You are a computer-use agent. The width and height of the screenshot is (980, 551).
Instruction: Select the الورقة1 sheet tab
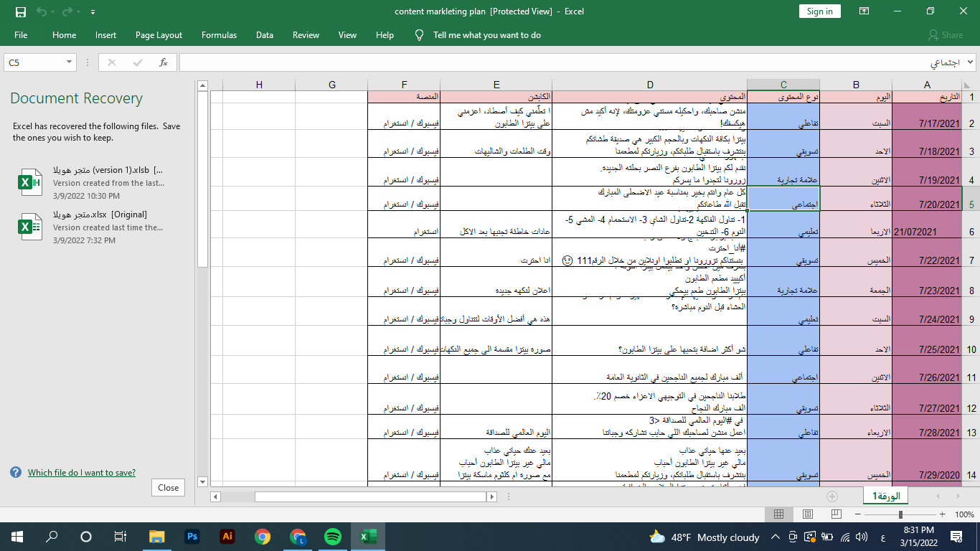[885, 495]
